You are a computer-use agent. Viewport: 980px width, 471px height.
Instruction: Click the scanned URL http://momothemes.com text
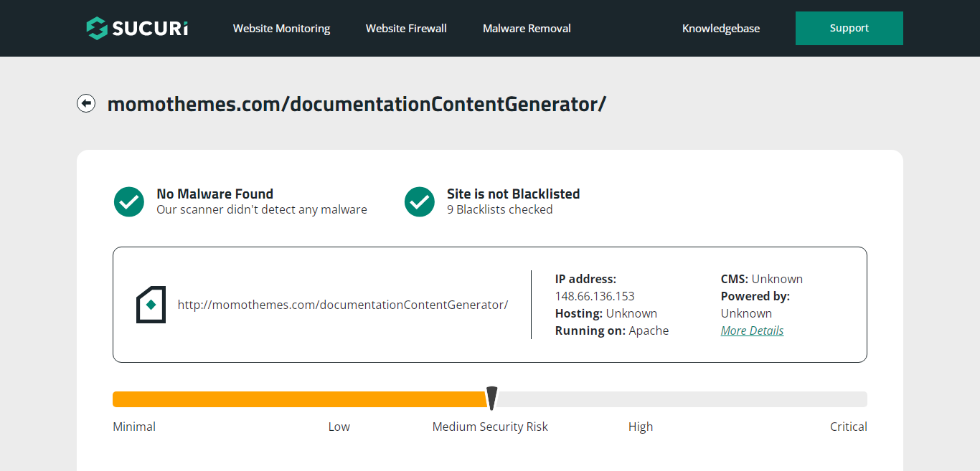click(342, 305)
